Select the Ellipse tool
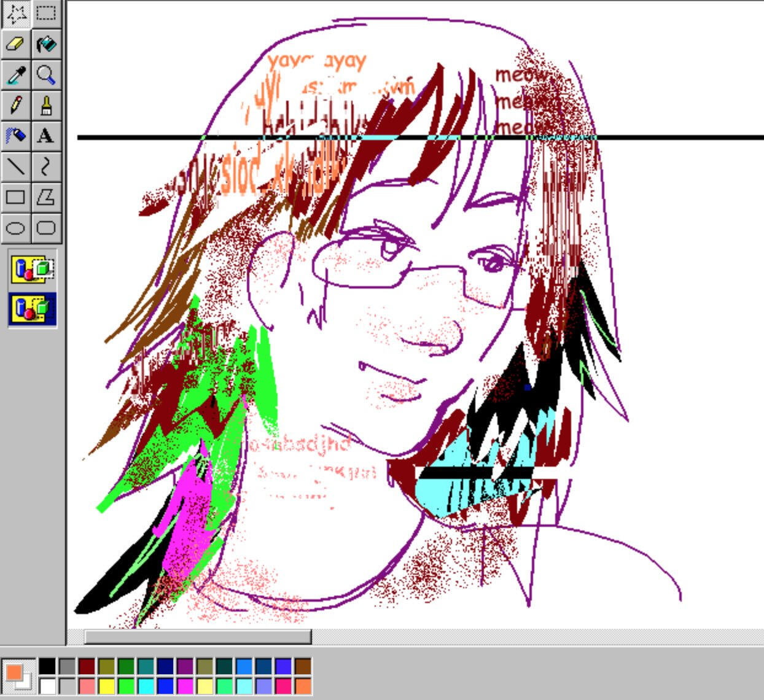The image size is (764, 700). 15,228
